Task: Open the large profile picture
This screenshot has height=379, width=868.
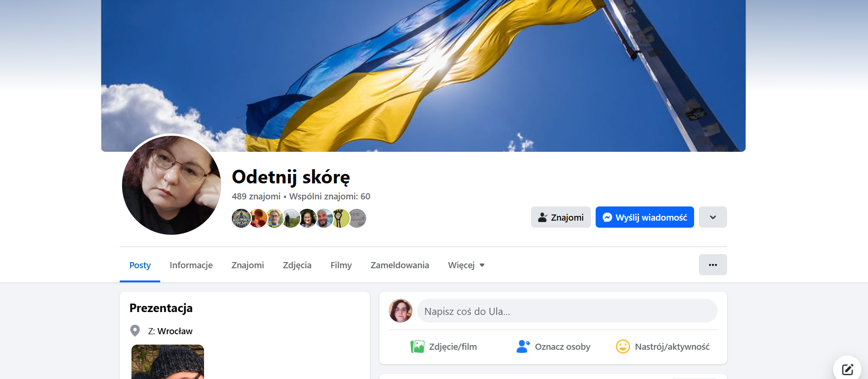Action: (172, 185)
